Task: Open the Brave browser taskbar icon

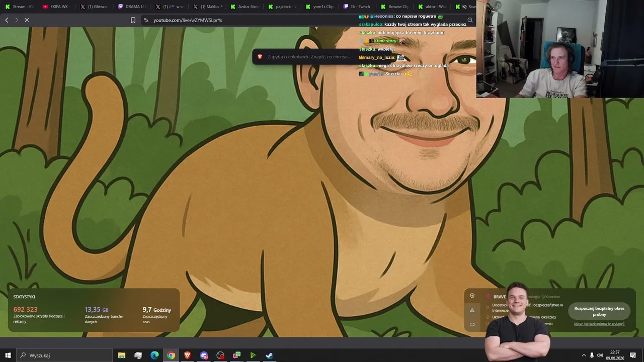Action: point(188,355)
